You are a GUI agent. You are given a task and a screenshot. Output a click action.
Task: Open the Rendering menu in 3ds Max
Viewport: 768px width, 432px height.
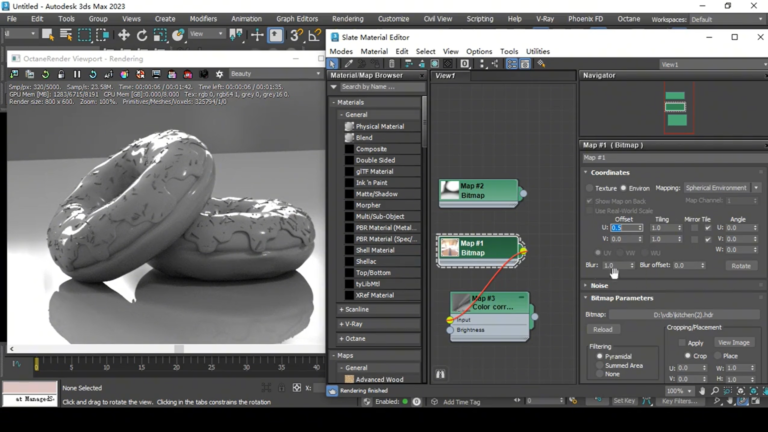(x=348, y=19)
